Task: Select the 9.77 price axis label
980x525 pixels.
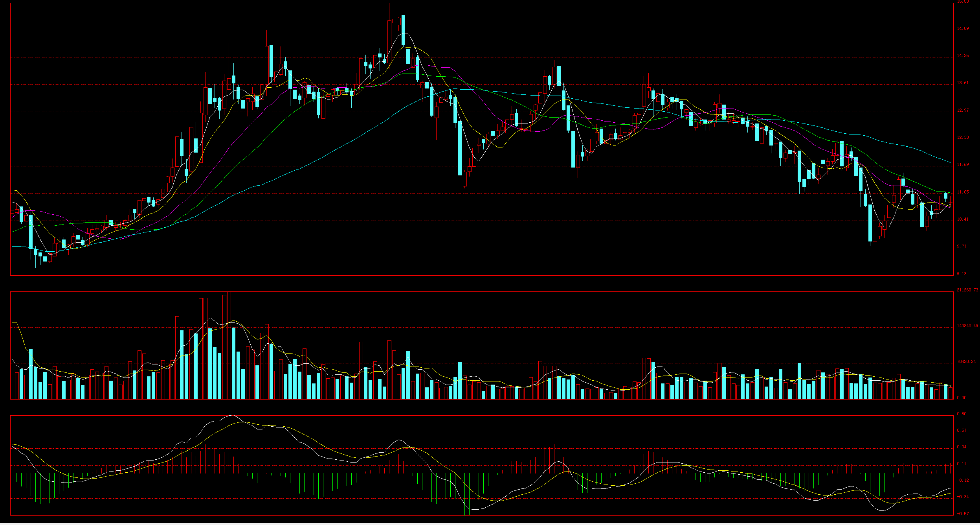Action: [x=962, y=247]
